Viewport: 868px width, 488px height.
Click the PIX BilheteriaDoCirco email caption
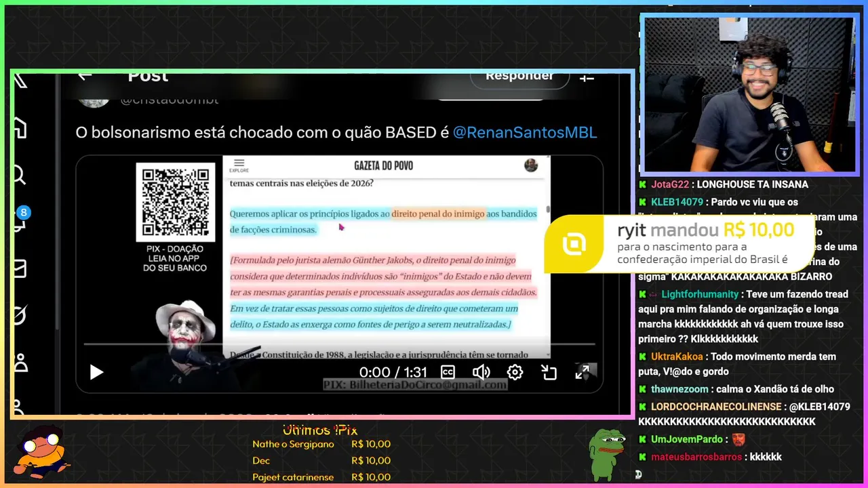point(415,385)
